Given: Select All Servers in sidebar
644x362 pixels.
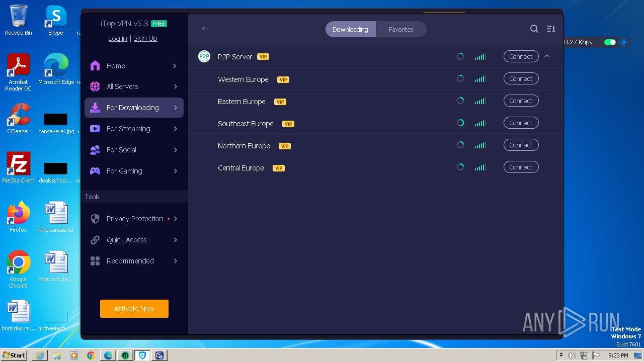Looking at the screenshot, I should [x=134, y=86].
